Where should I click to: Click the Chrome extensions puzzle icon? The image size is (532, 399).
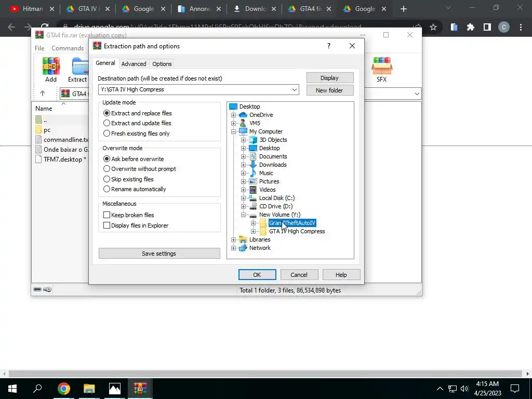pos(470,27)
